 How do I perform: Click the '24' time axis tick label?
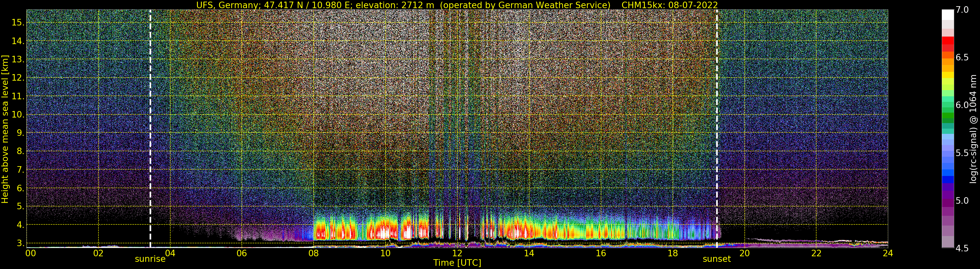[888, 253]
